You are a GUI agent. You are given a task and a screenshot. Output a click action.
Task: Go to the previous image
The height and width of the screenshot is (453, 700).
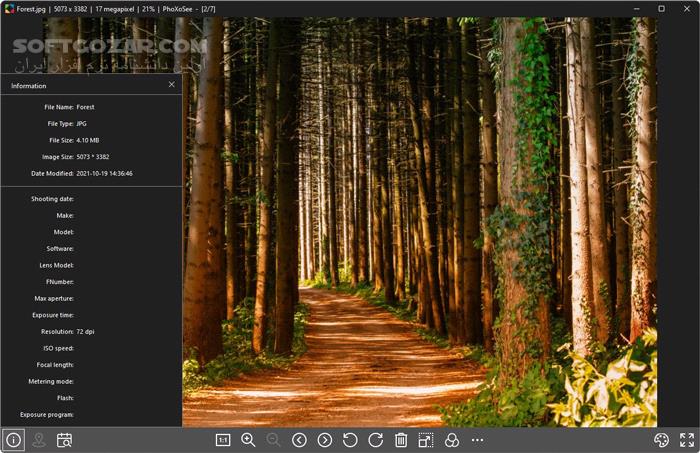click(x=299, y=440)
